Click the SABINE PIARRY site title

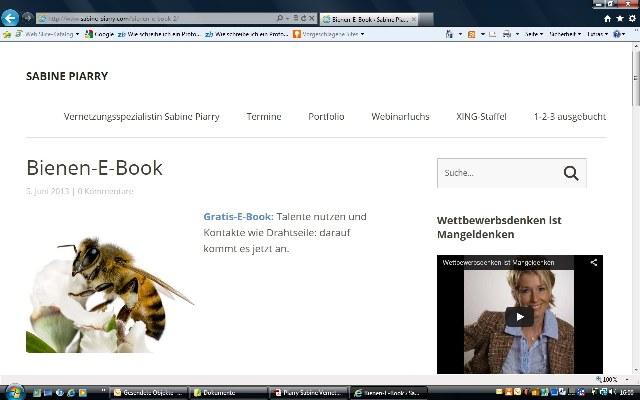click(x=67, y=76)
